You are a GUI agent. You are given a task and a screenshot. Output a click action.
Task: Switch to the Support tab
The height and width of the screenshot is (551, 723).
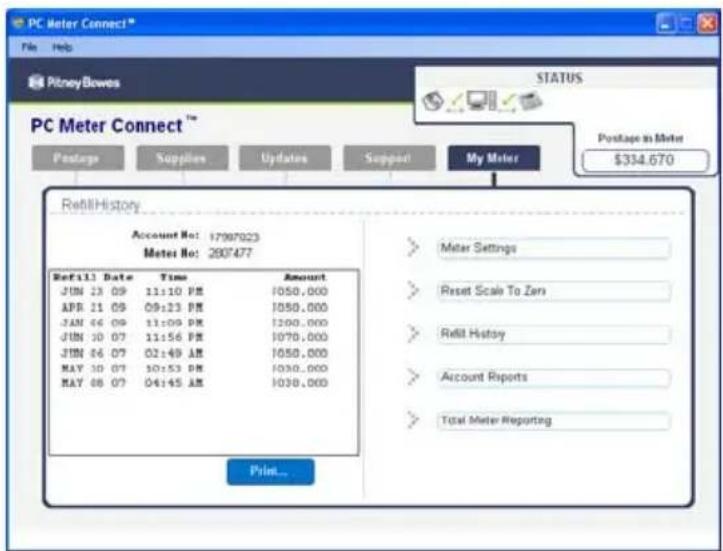click(x=389, y=158)
